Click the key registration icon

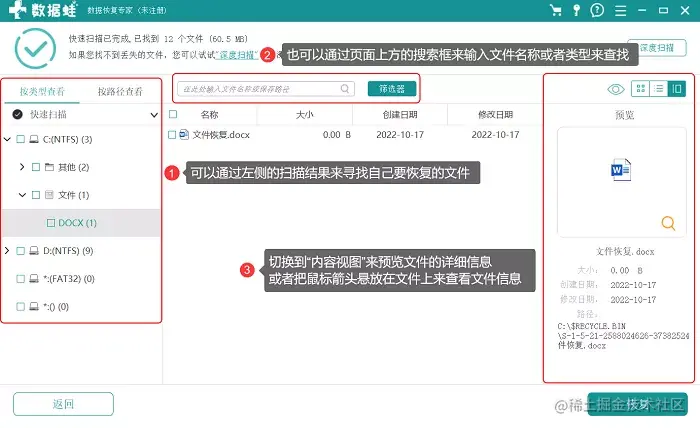[x=576, y=10]
